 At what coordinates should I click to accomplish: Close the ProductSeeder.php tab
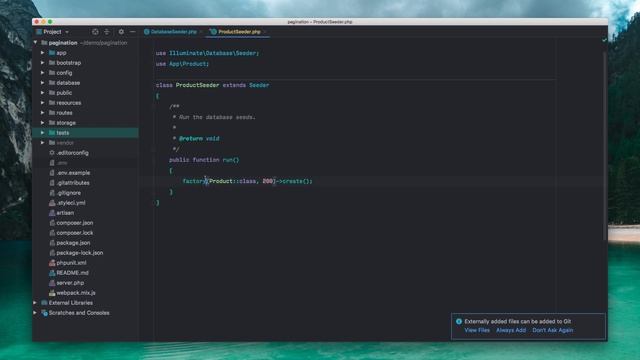click(265, 32)
